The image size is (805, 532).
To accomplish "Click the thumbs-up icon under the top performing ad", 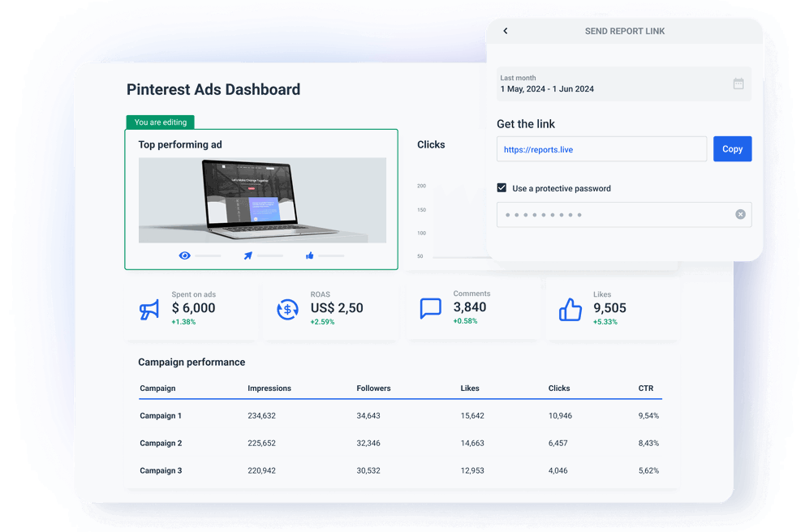I will tap(308, 255).
